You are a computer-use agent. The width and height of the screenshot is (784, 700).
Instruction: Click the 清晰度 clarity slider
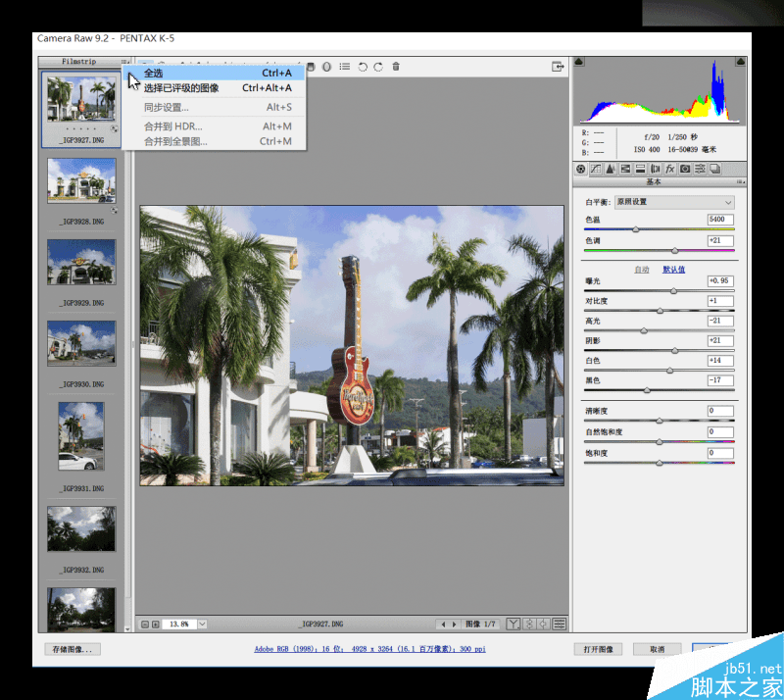[659, 422]
